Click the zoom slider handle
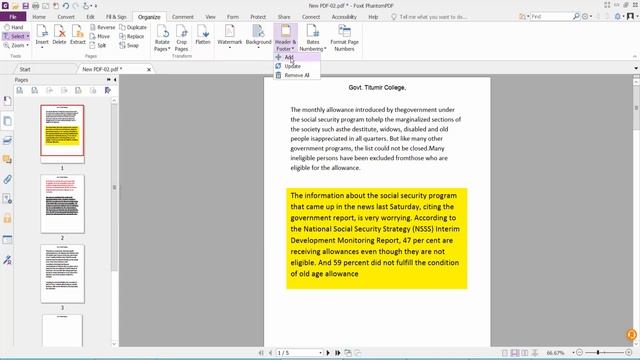The height and width of the screenshot is (360, 640). click(x=598, y=352)
